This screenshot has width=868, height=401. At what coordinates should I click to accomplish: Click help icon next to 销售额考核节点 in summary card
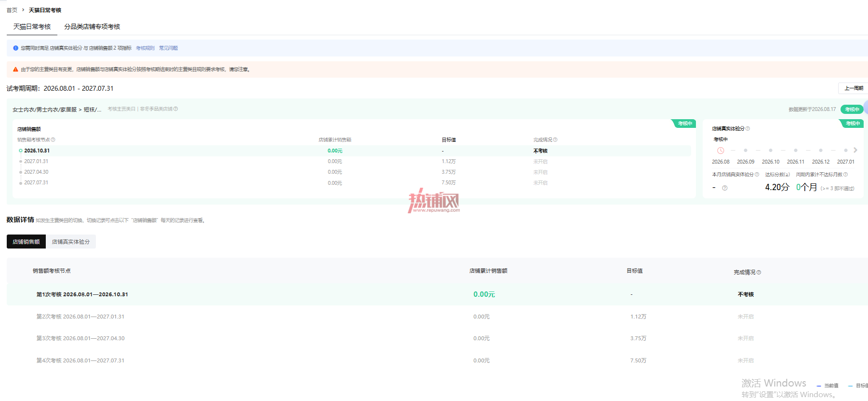tap(53, 140)
